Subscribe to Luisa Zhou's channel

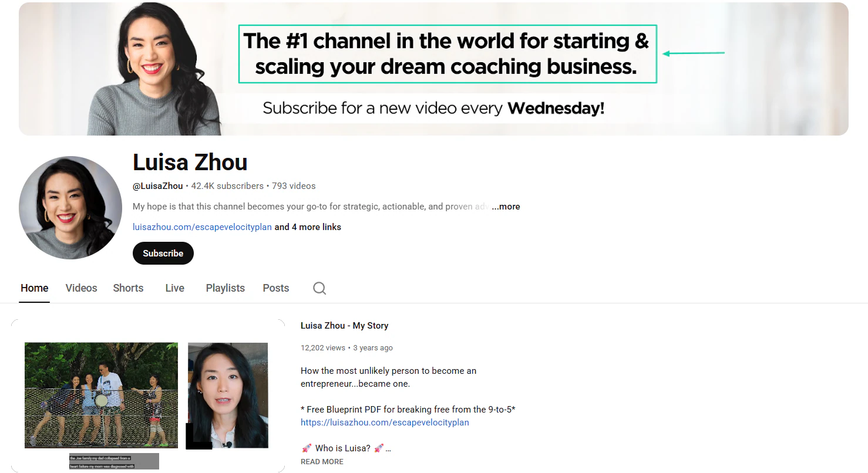coord(163,253)
